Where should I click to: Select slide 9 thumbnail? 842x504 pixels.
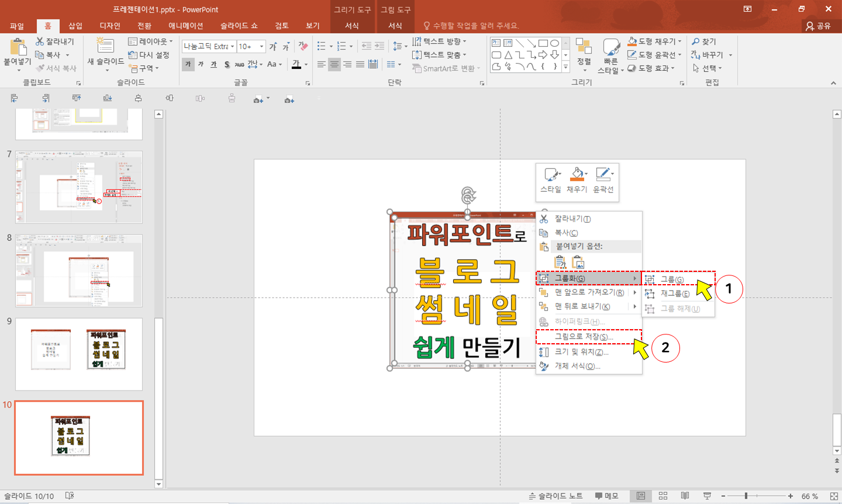click(79, 354)
